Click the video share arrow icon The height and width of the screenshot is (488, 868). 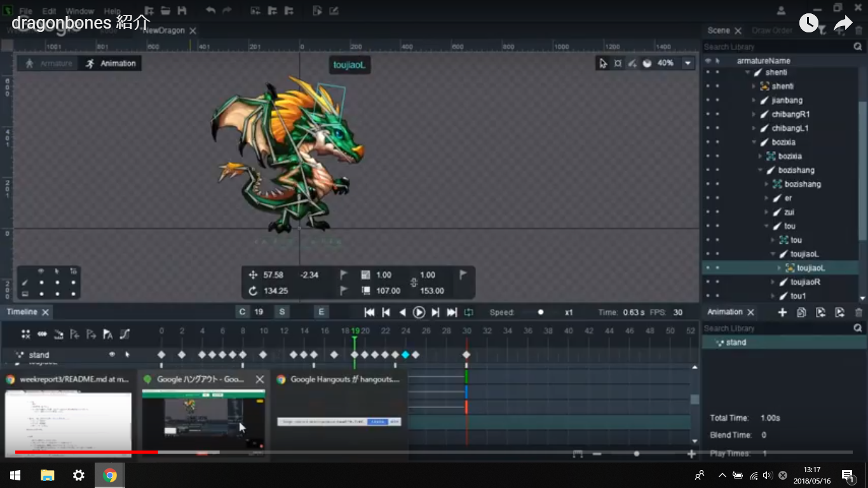[843, 24]
